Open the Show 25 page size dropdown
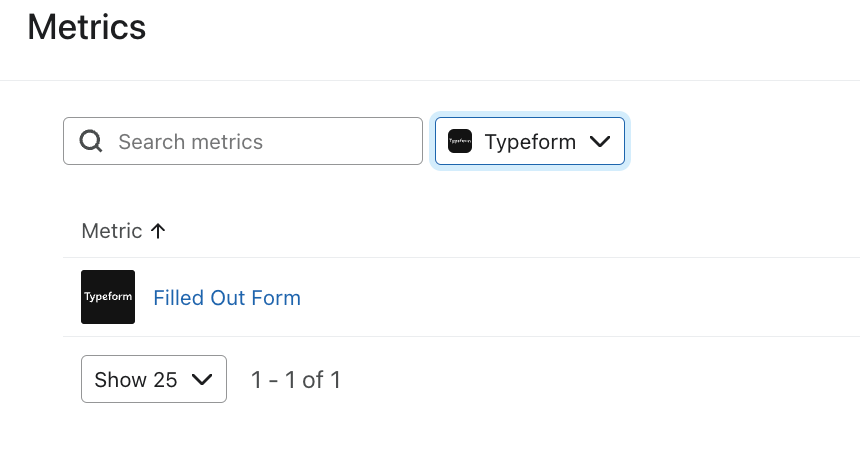 (154, 380)
